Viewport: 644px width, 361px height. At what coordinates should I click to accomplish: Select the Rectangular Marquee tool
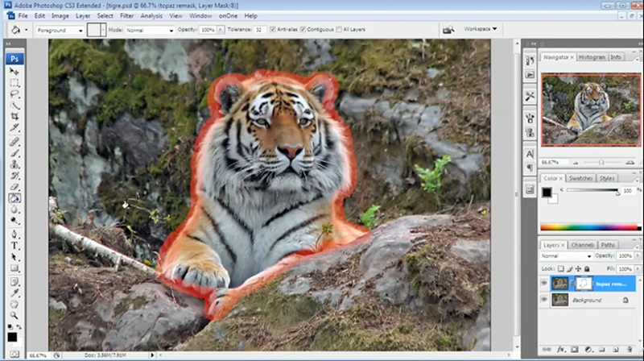(14, 83)
